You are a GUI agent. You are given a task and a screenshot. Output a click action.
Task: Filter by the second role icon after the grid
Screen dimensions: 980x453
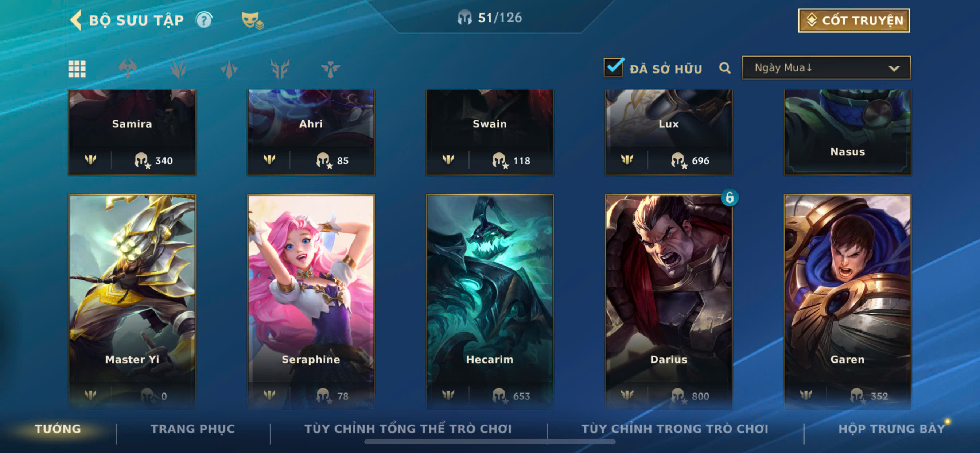178,69
